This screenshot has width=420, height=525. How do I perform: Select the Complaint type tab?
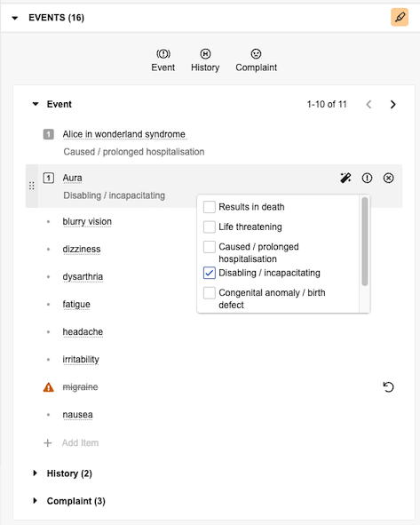pyautogui.click(x=256, y=60)
